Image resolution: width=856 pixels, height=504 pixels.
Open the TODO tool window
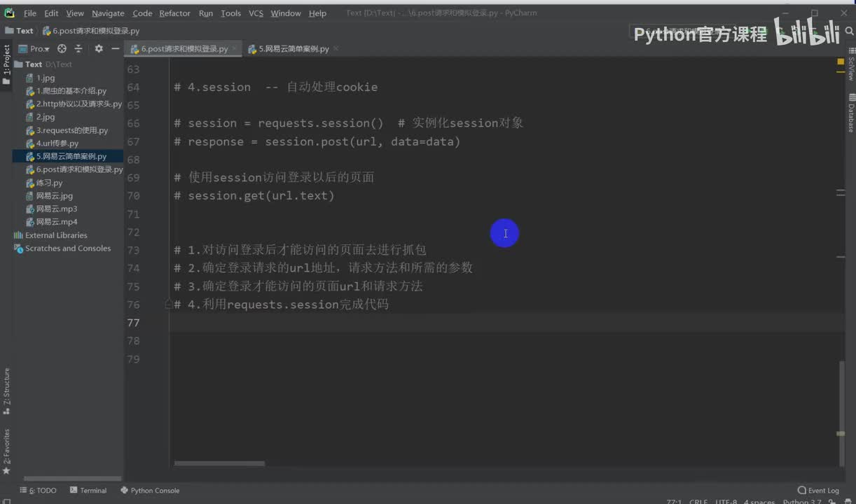tap(38, 491)
